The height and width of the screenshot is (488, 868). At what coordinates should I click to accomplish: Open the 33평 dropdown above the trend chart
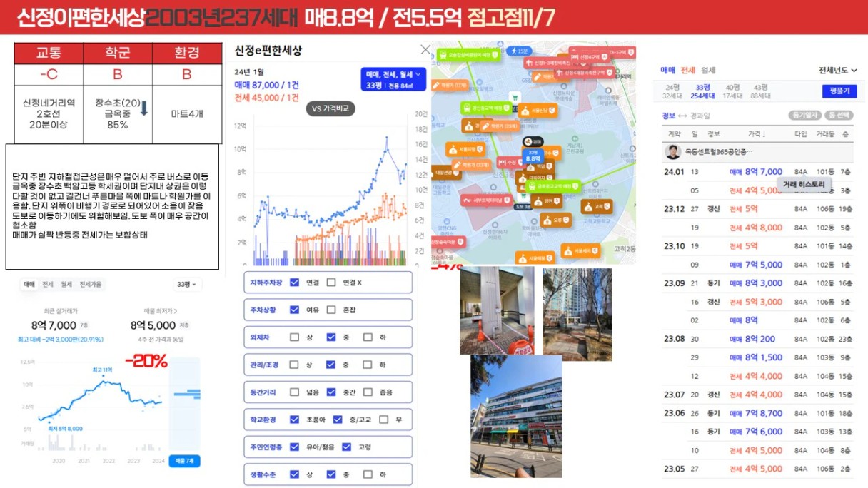pos(186,285)
